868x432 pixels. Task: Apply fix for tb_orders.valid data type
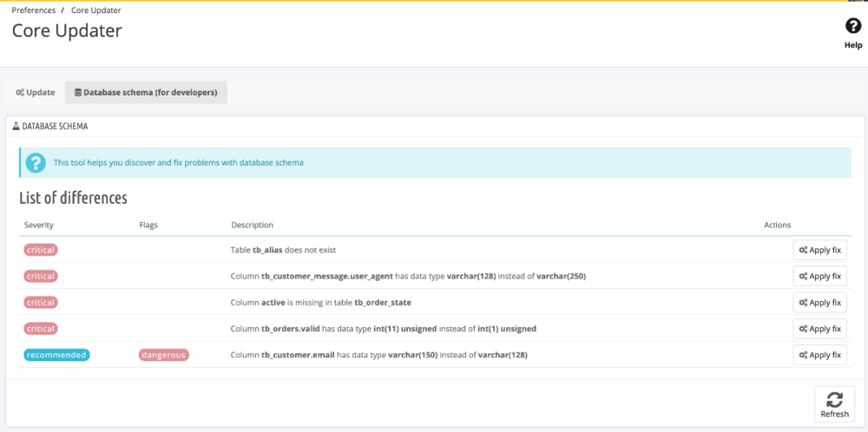click(x=819, y=329)
